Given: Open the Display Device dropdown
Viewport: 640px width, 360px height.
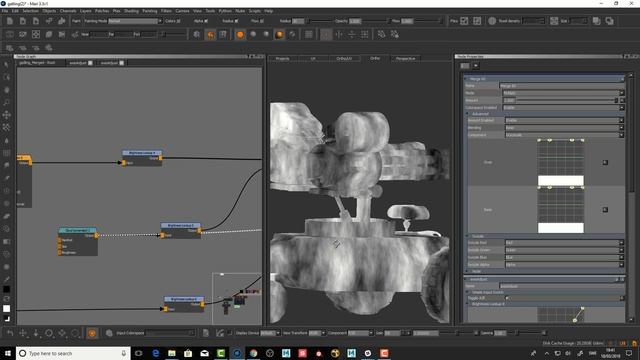Looking at the screenshot, I should [x=270, y=333].
